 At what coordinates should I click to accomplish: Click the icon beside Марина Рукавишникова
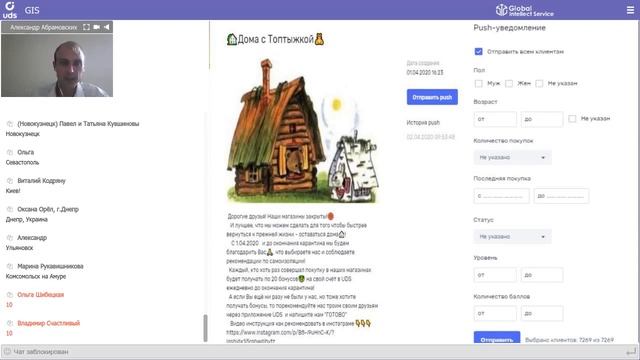[x=10, y=266]
